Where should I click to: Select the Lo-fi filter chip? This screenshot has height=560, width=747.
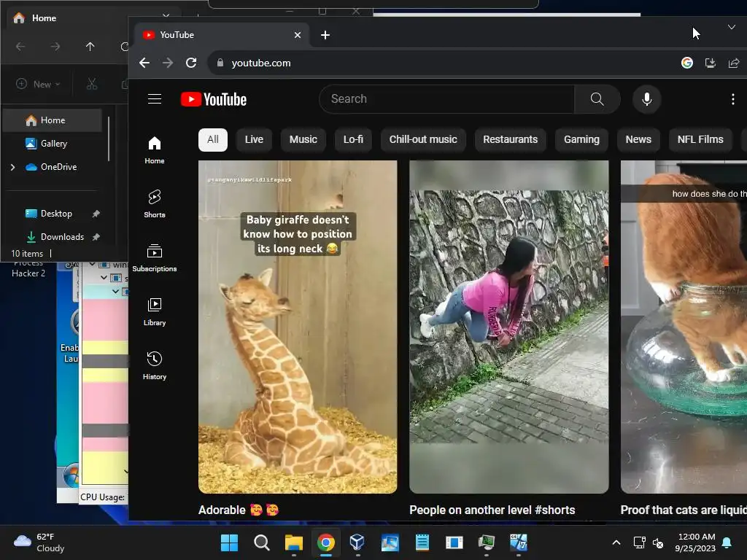(x=354, y=139)
